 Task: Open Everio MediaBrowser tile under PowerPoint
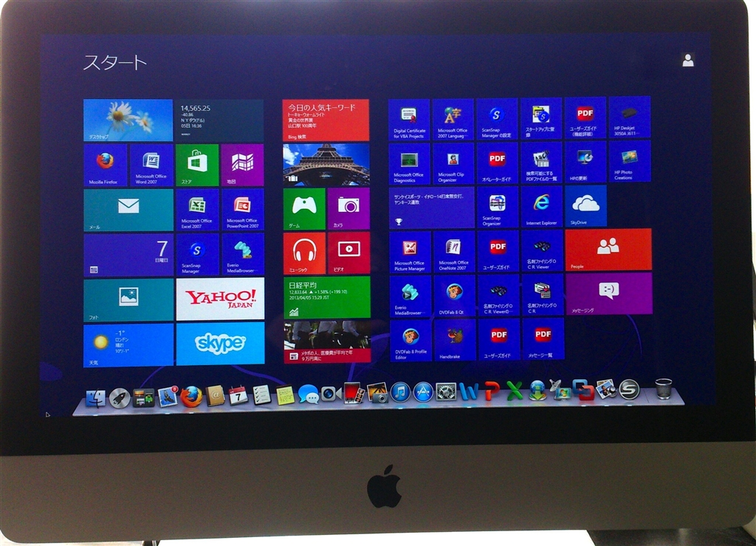coord(242,254)
